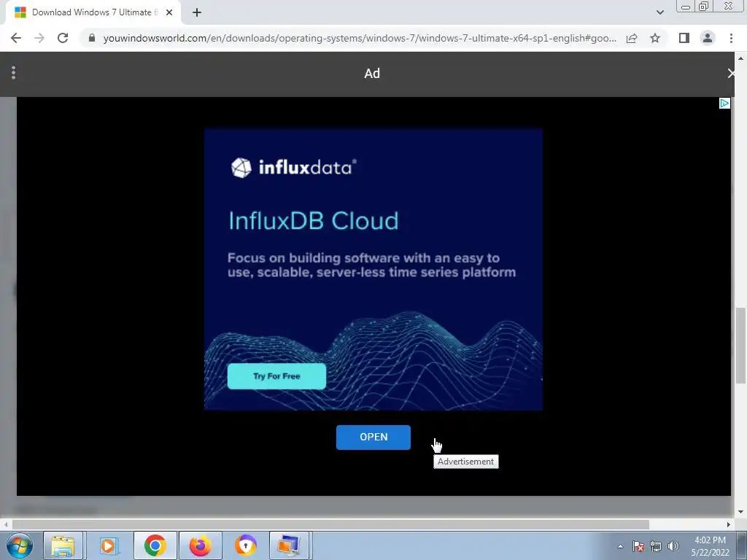Image resolution: width=747 pixels, height=560 pixels.
Task: Close the ad overlay
Action: [731, 74]
